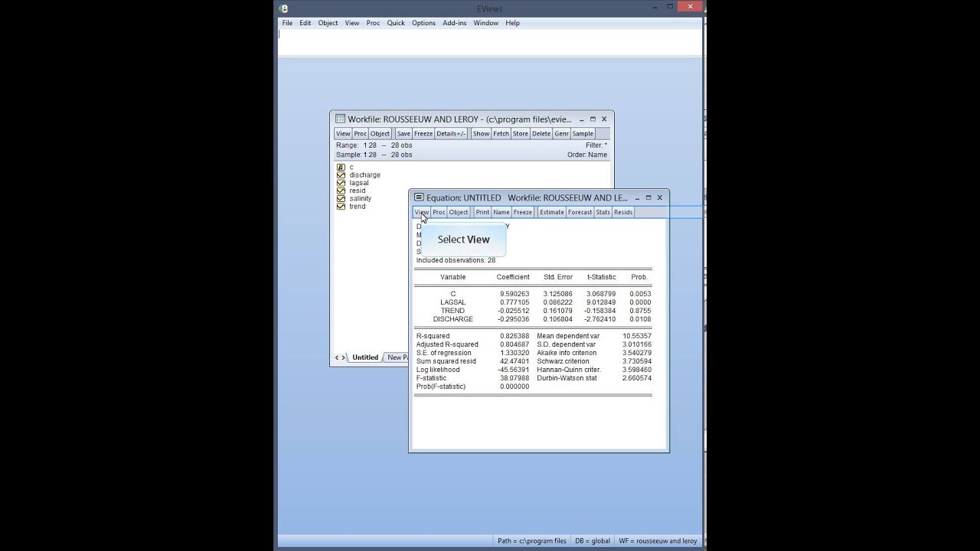The width and height of the screenshot is (980, 551).
Task: Click the 'Filter: *' label in Workfile
Action: [x=596, y=145]
